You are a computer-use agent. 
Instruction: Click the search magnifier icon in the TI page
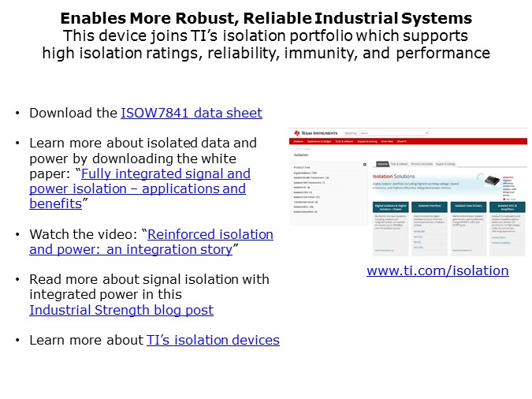pos(427,133)
